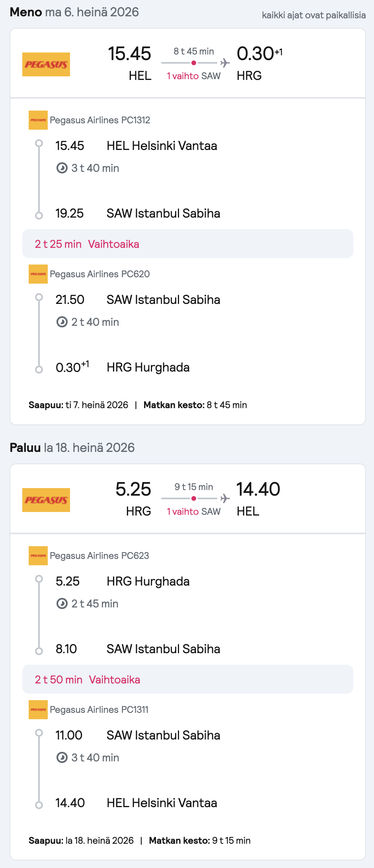Click Pegasus Airlines PC1312 flight label
This screenshot has height=868, width=374.
pos(100,120)
